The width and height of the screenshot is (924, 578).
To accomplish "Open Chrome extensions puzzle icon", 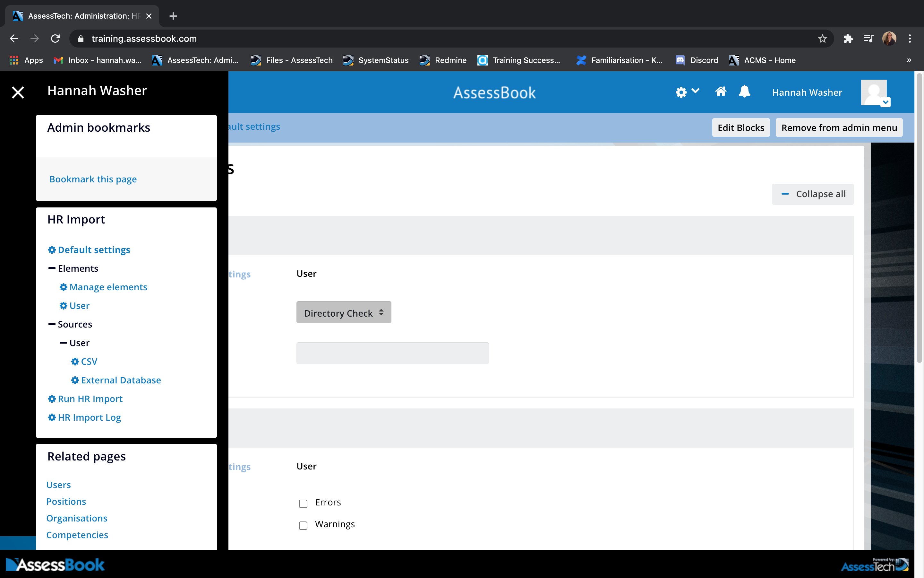I will click(x=848, y=39).
